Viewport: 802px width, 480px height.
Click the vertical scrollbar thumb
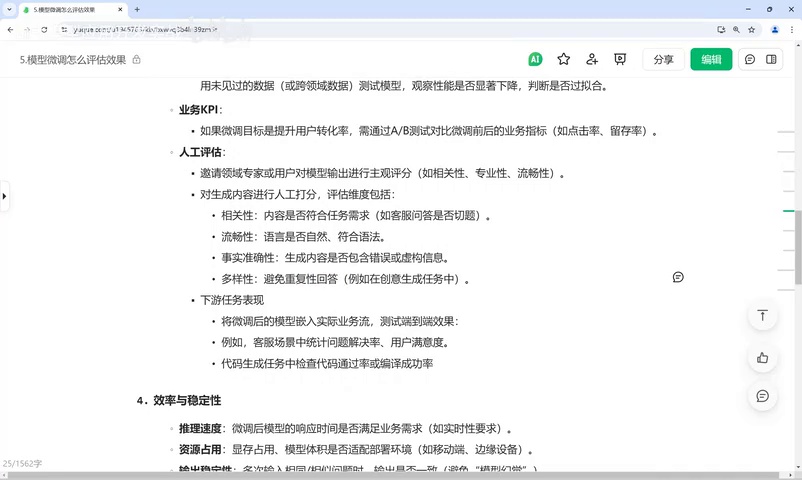pos(798,248)
